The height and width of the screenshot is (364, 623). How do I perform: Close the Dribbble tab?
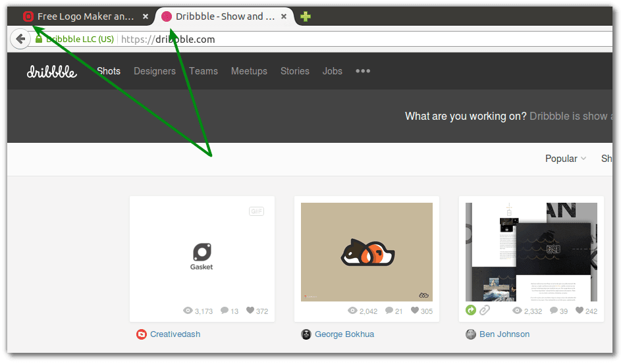(x=284, y=16)
